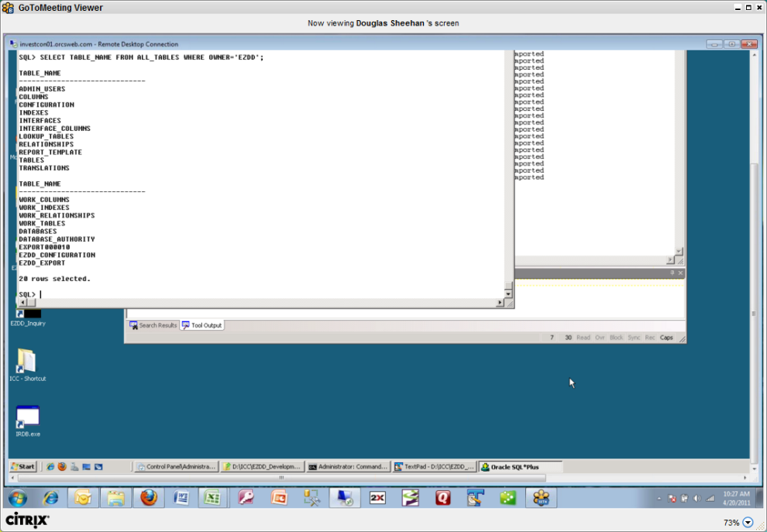This screenshot has height=532, width=767.
Task: Open Microsoft Excel from the taskbar
Action: (x=213, y=498)
